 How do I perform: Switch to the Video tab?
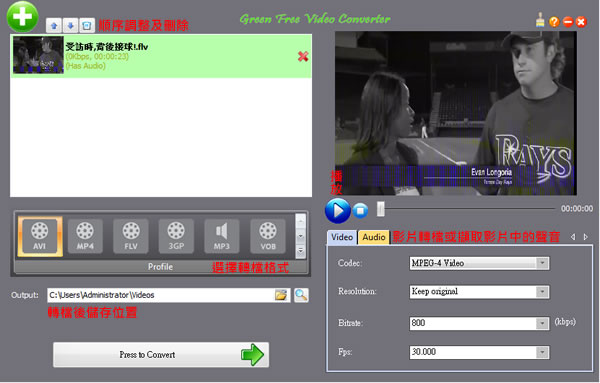pyautogui.click(x=342, y=237)
